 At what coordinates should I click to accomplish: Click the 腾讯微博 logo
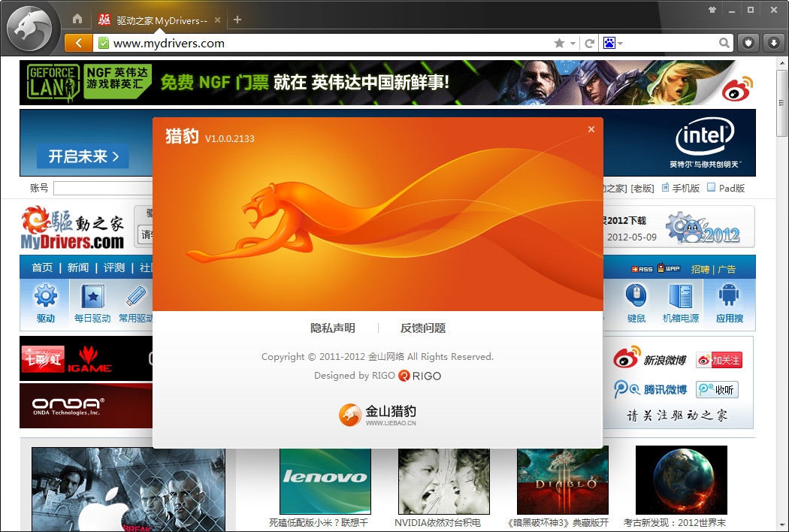tap(650, 389)
